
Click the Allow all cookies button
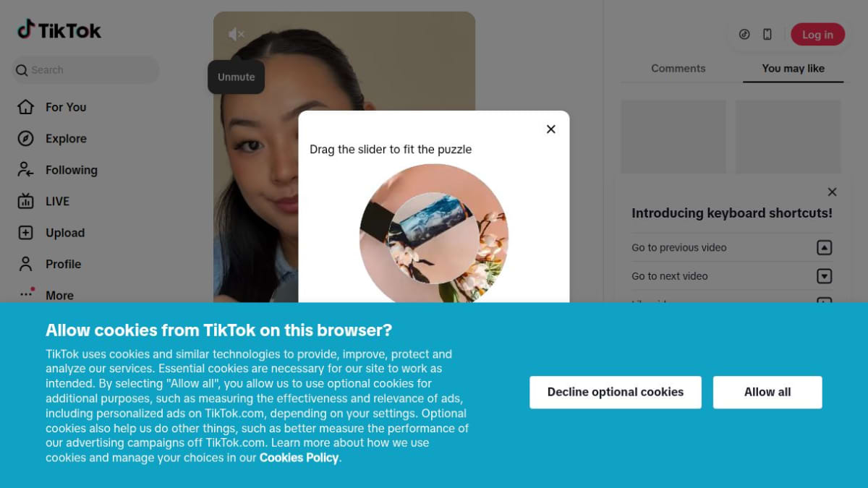(767, 392)
